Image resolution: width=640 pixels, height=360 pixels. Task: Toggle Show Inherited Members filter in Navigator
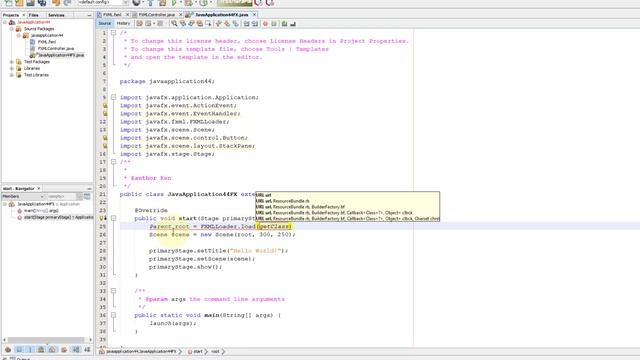coord(8,350)
